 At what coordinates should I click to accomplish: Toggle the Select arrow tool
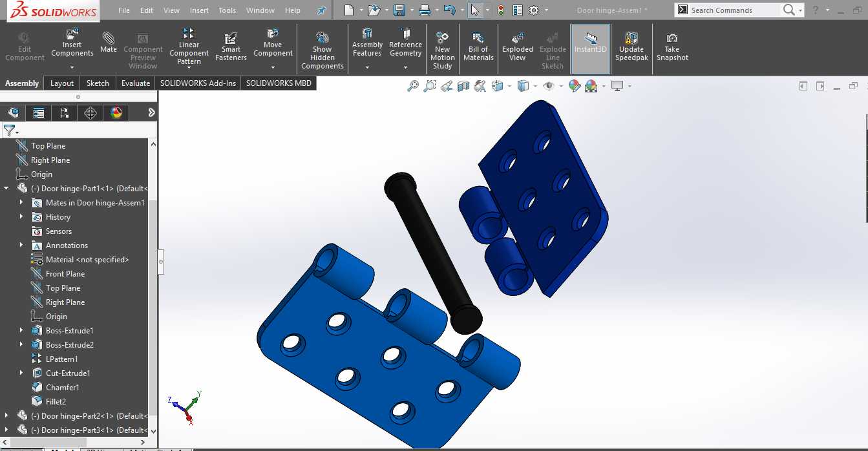tap(475, 10)
